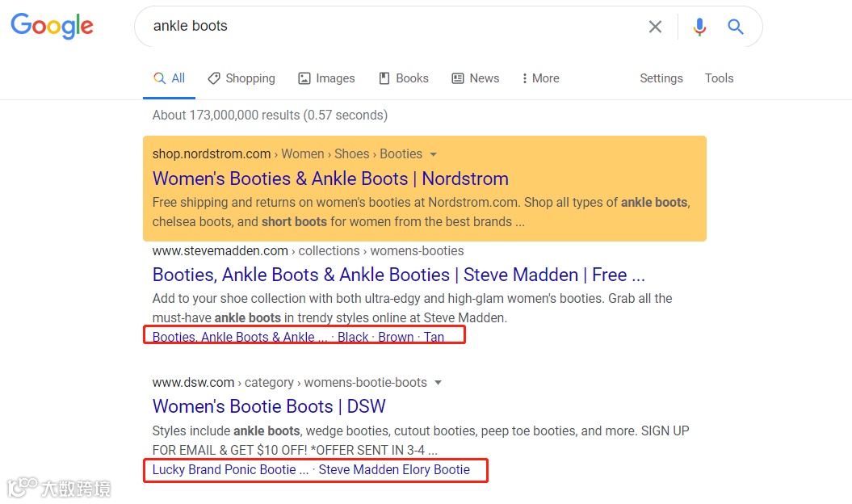This screenshot has width=852, height=504.
Task: Open search Tools
Action: (719, 78)
